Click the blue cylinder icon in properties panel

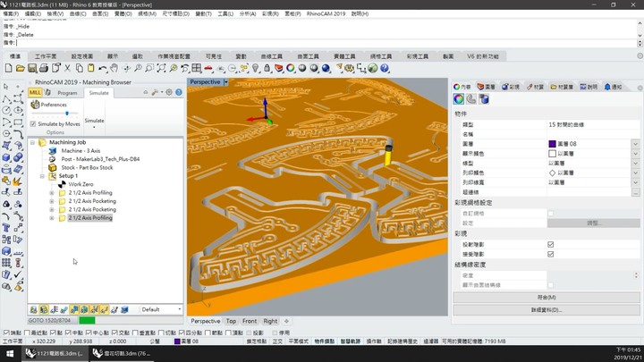[484, 99]
